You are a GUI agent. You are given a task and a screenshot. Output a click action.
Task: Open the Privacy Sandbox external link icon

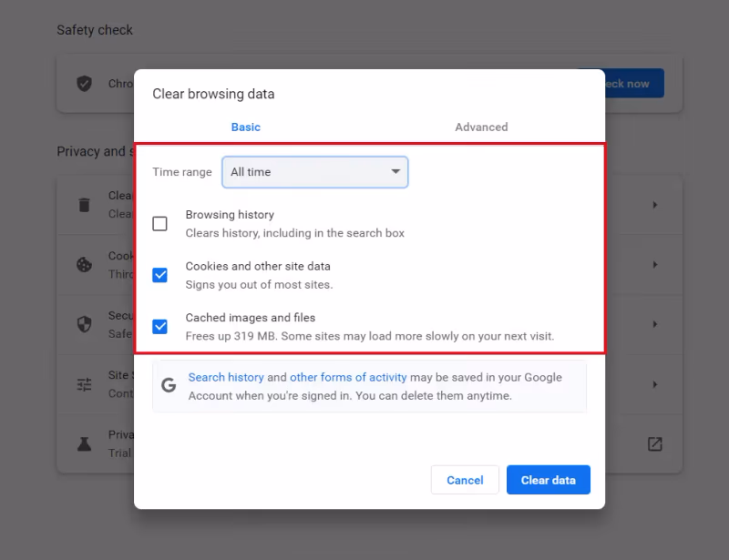point(654,444)
